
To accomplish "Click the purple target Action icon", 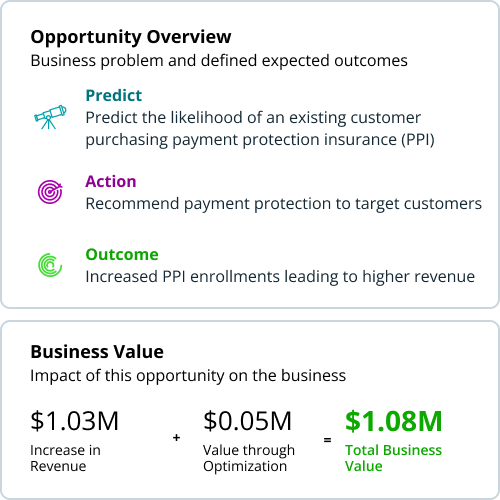I will coord(50,192).
